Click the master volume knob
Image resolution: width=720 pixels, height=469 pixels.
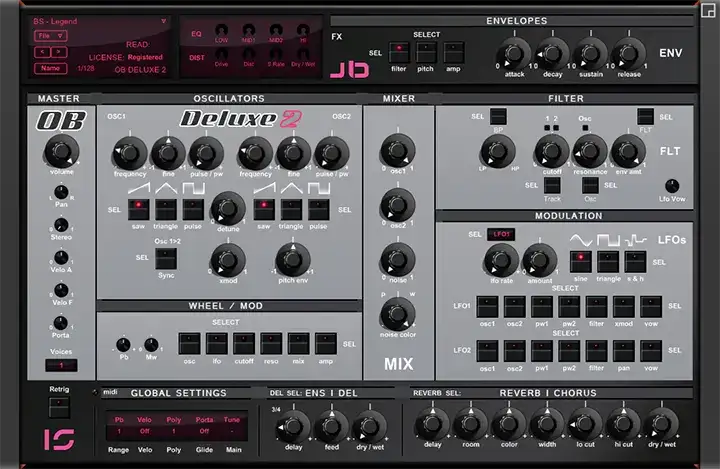61,151
